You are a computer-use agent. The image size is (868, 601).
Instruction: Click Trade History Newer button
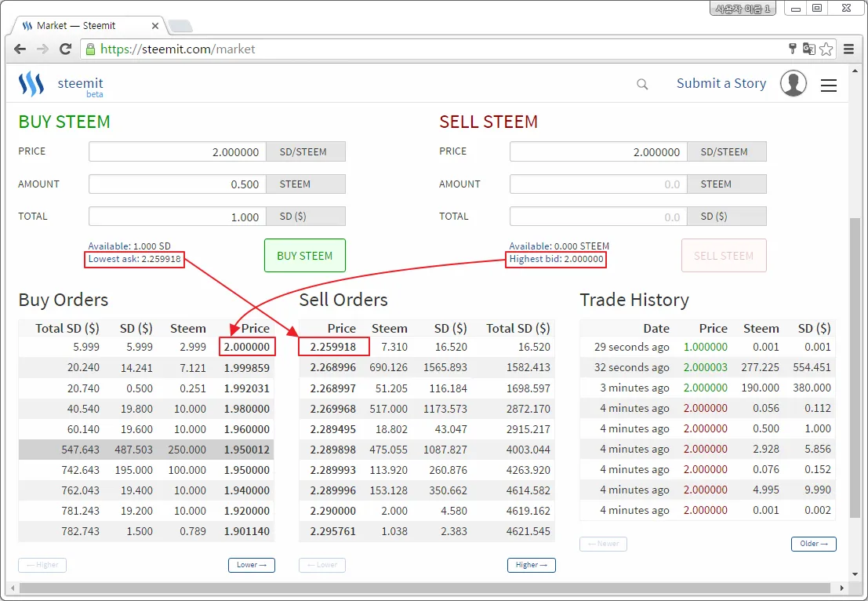coord(604,544)
